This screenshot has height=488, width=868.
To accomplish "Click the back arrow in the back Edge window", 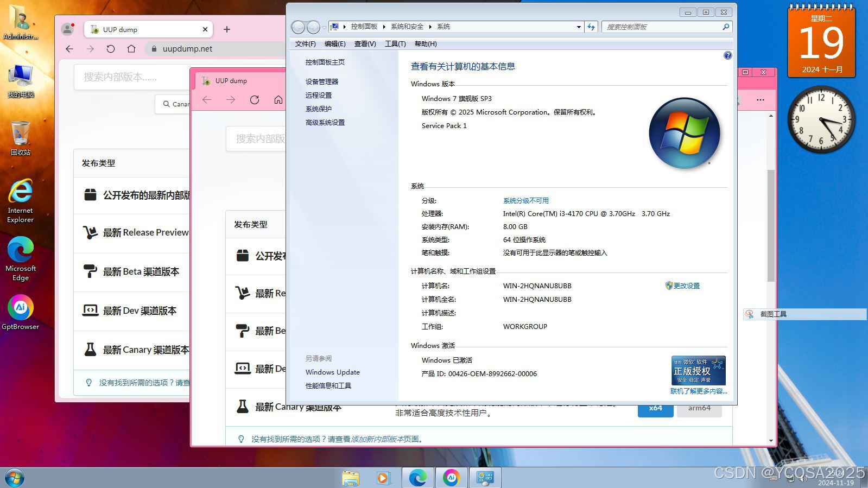I will tap(69, 49).
